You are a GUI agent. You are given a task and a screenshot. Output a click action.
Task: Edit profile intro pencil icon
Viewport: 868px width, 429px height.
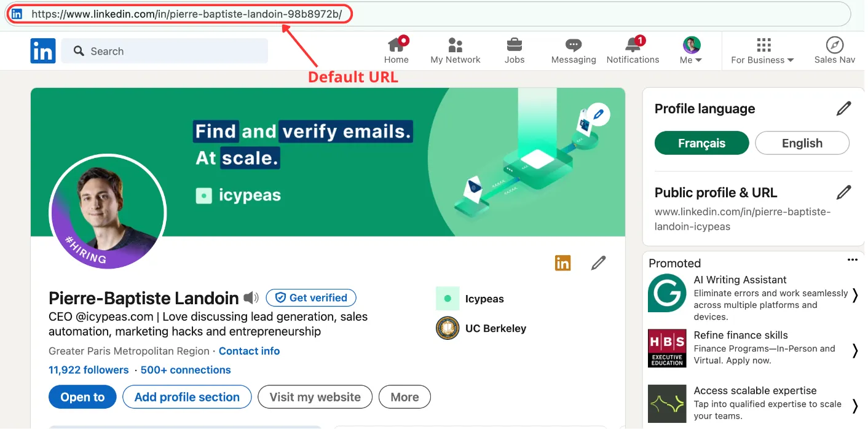598,263
